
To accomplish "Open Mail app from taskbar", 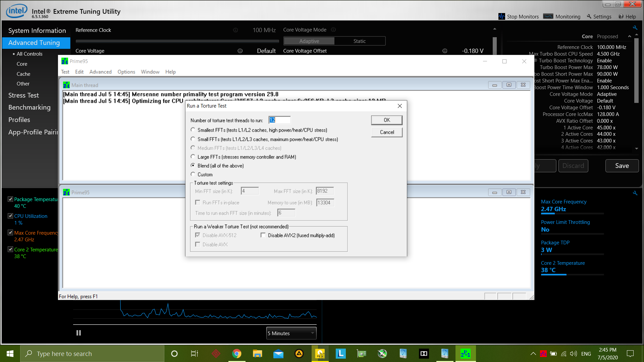I will click(x=278, y=354).
